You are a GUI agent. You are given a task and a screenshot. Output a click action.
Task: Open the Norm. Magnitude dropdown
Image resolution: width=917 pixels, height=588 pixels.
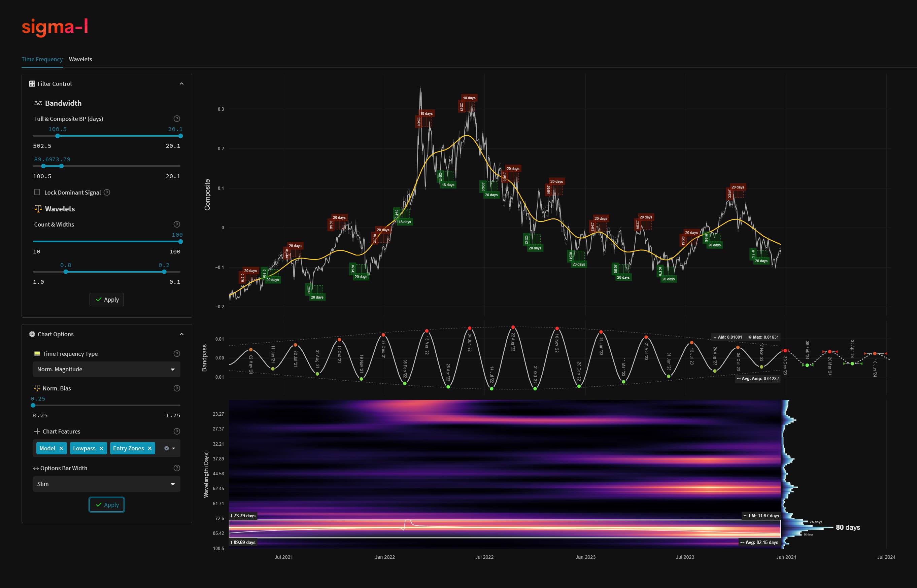pyautogui.click(x=106, y=369)
